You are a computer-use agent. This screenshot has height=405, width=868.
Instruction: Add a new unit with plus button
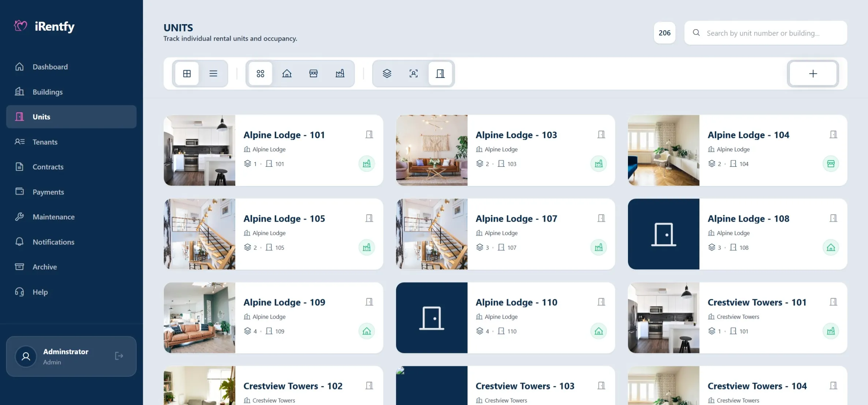[x=813, y=73]
